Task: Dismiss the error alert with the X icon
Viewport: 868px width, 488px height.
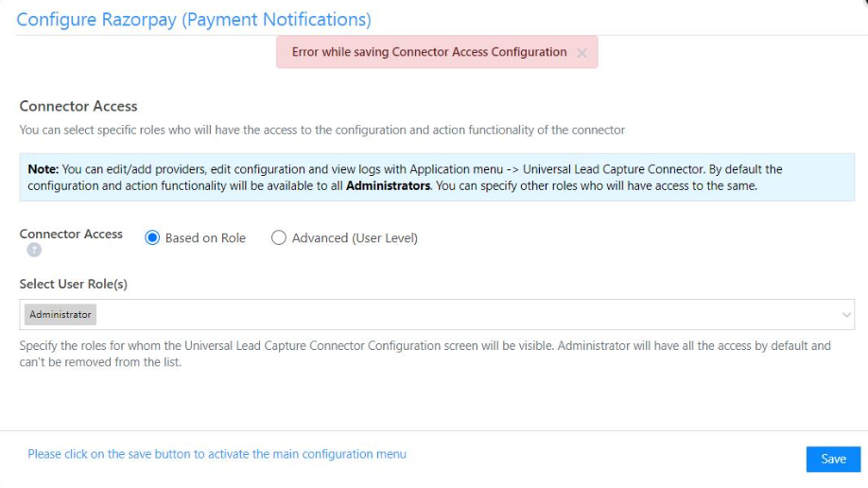Action: pyautogui.click(x=582, y=53)
